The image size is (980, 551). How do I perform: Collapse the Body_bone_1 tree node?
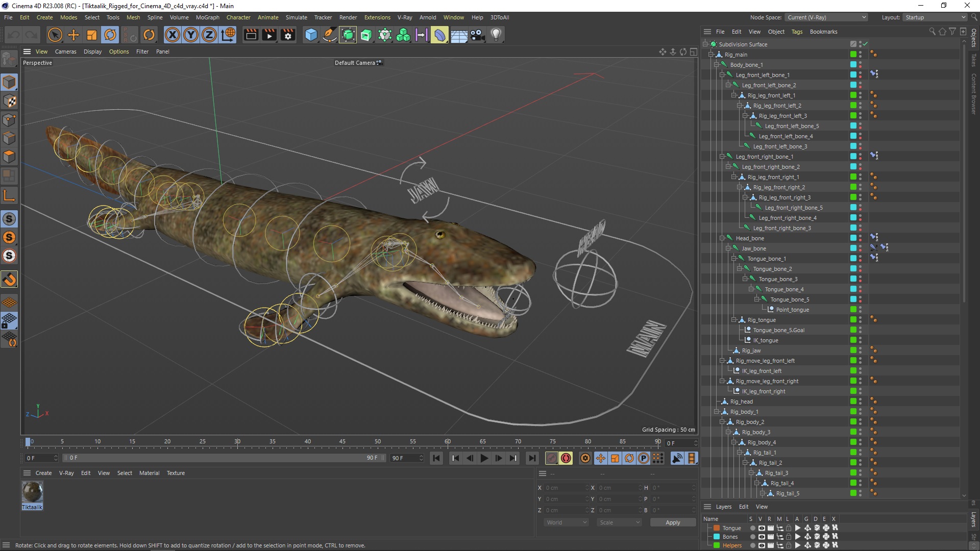tap(717, 65)
